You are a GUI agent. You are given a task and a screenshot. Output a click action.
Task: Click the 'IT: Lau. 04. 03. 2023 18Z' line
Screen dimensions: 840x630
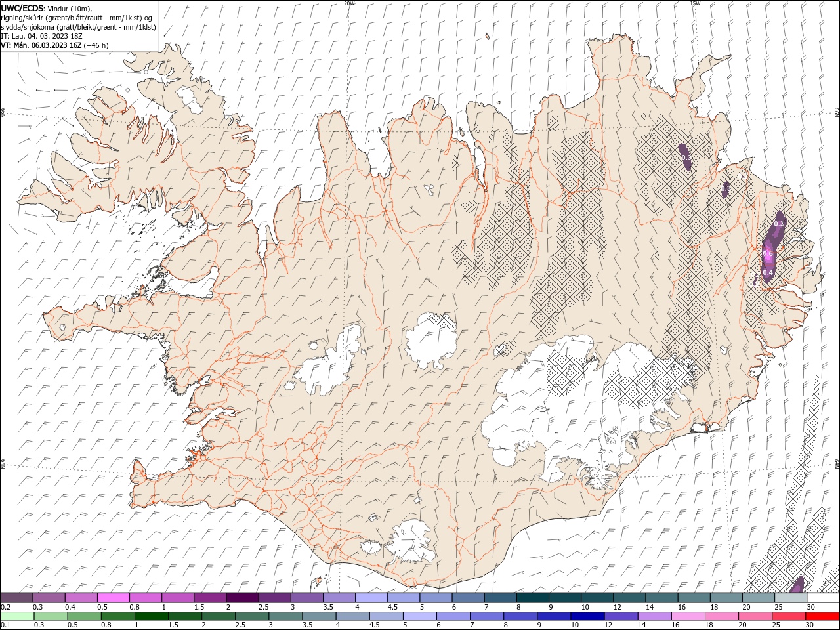(x=41, y=36)
